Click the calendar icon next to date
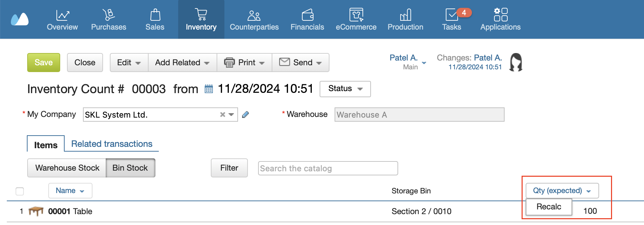 pos(209,89)
